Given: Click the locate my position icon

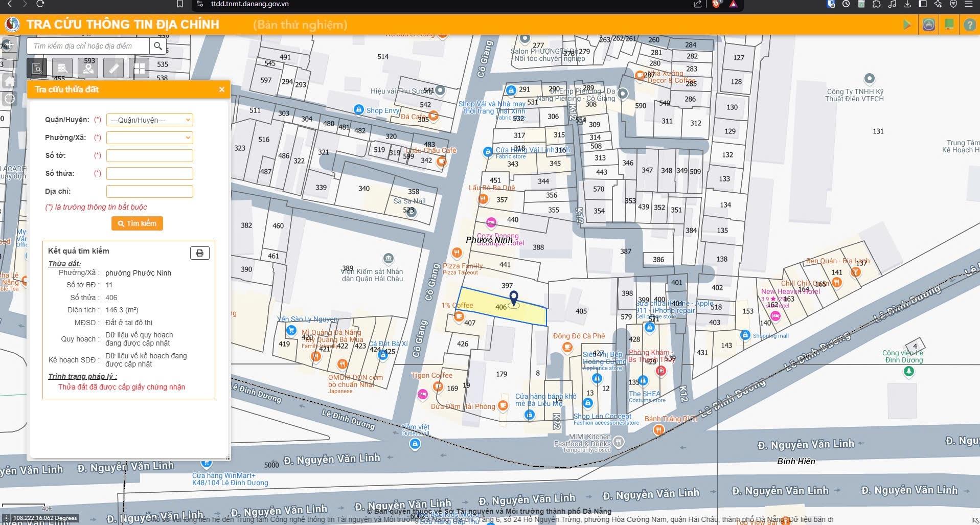Looking at the screenshot, I should pyautogui.click(x=9, y=99).
